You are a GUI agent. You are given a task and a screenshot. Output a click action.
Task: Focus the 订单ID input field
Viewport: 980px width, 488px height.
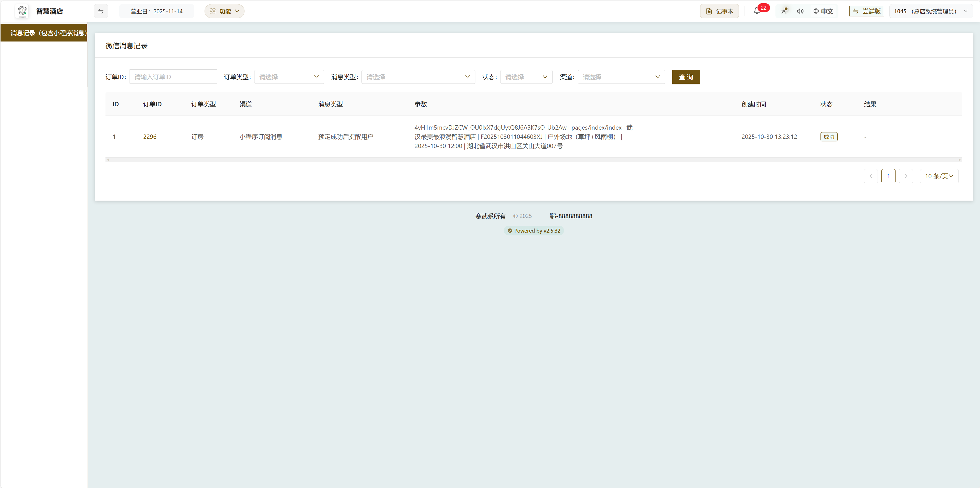pos(173,77)
